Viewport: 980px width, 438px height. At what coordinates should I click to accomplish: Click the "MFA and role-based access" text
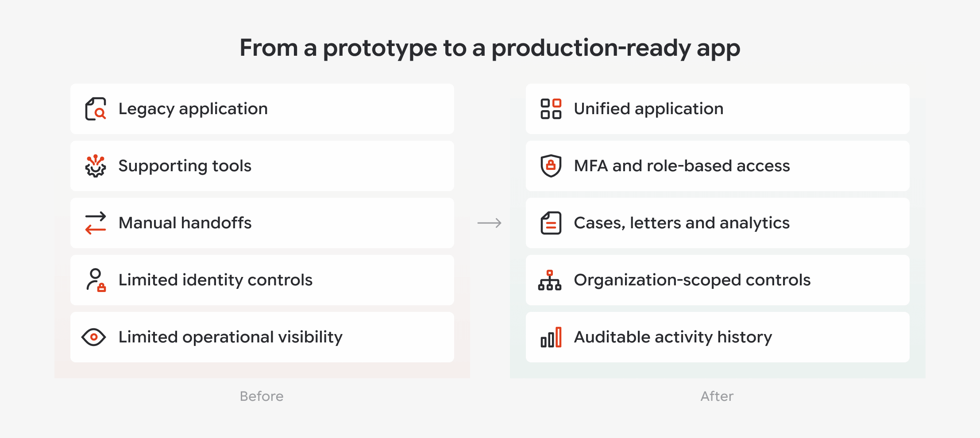[x=682, y=166]
